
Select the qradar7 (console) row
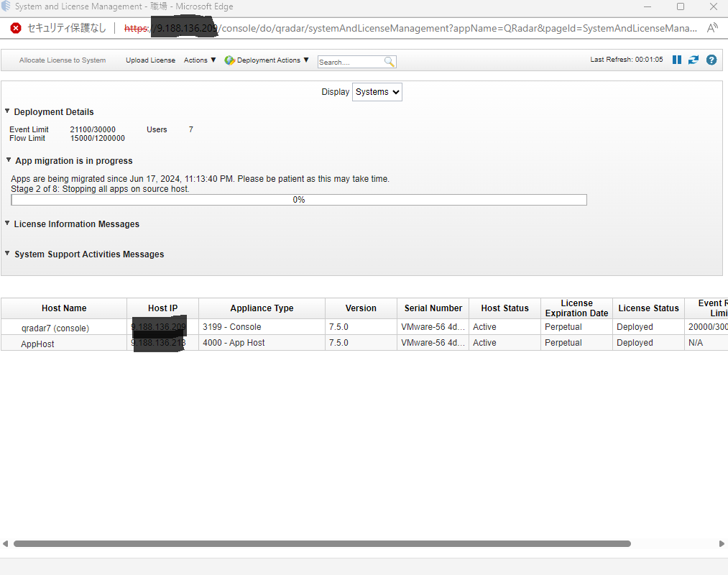click(x=364, y=327)
